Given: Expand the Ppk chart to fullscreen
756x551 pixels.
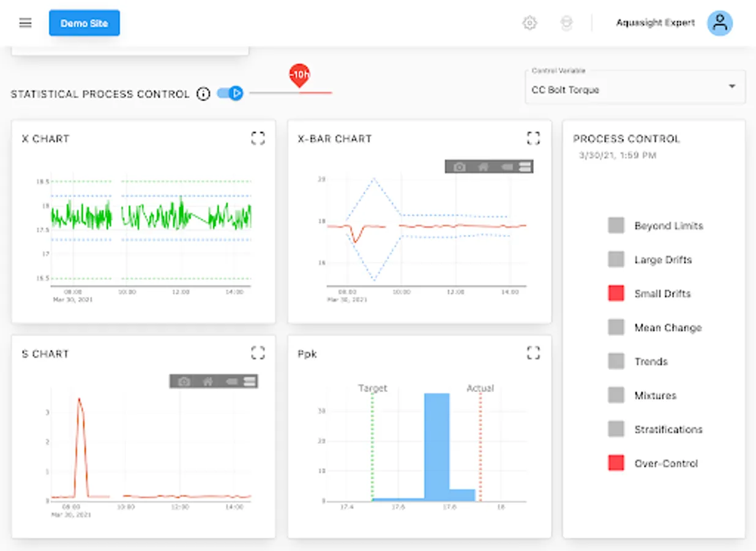Looking at the screenshot, I should pyautogui.click(x=533, y=353).
